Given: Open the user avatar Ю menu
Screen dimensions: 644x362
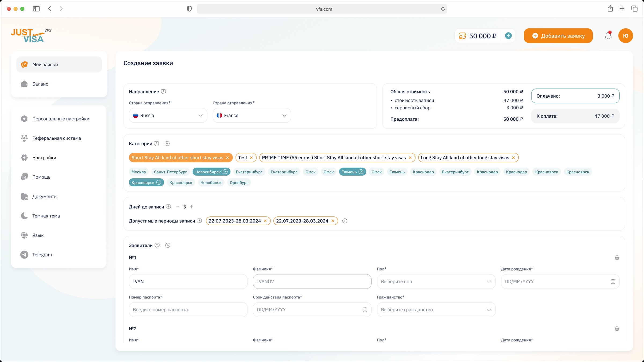Looking at the screenshot, I should 625,36.
